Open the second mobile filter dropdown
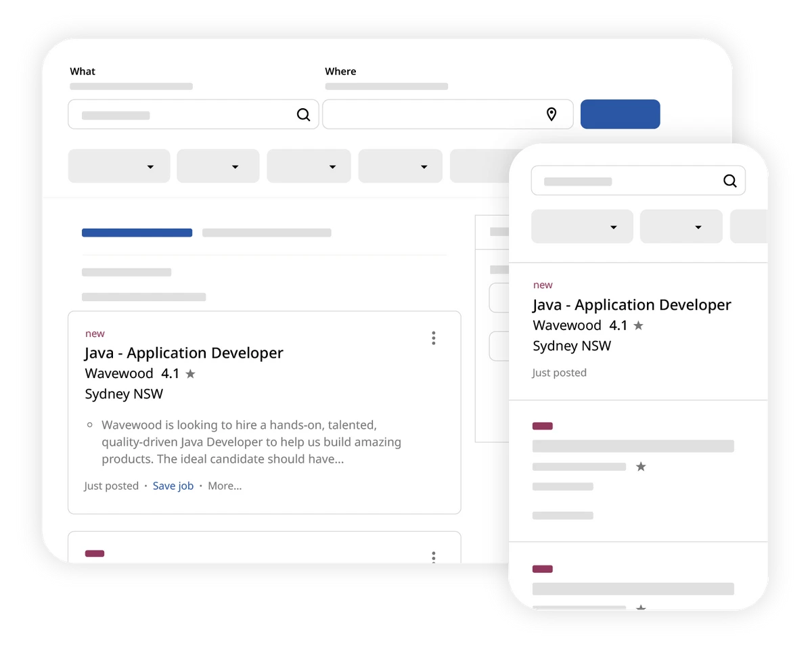Viewport: 812px width, 648px height. coord(681,227)
